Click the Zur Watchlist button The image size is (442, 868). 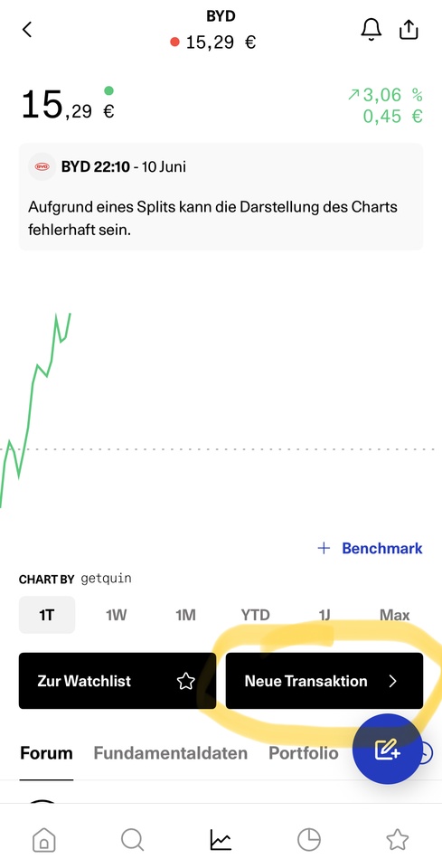118,681
